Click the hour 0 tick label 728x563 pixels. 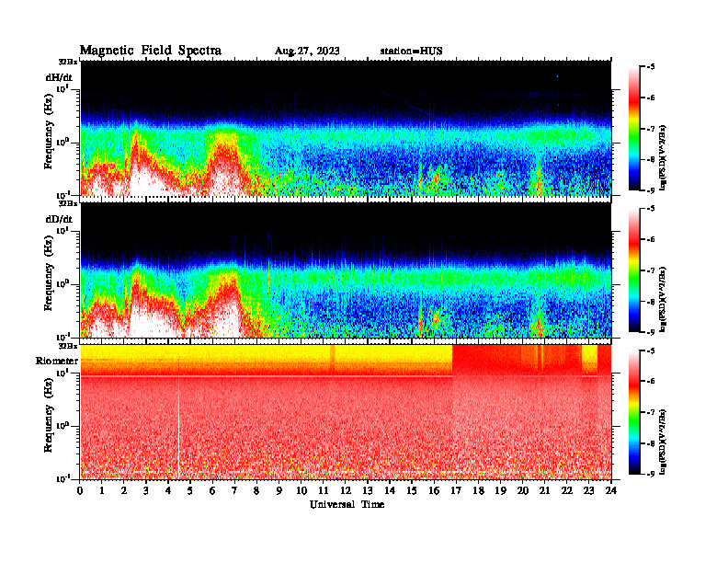tap(80, 490)
